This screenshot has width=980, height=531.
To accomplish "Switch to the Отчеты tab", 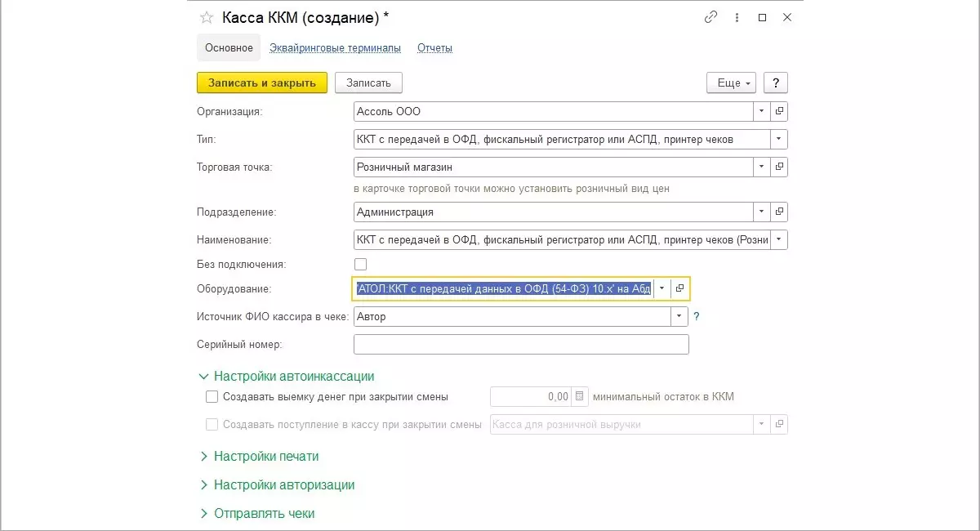I will pyautogui.click(x=434, y=48).
